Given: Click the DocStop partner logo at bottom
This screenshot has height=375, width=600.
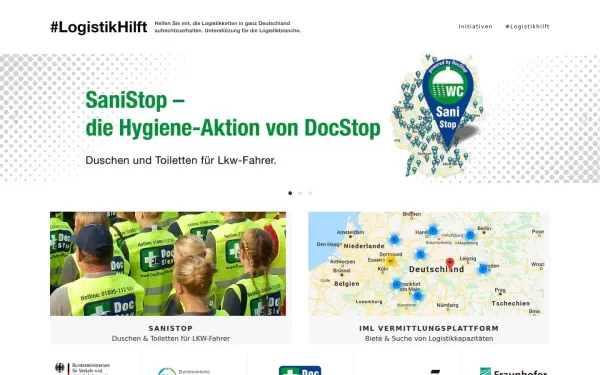Looking at the screenshot, I should [x=300, y=370].
